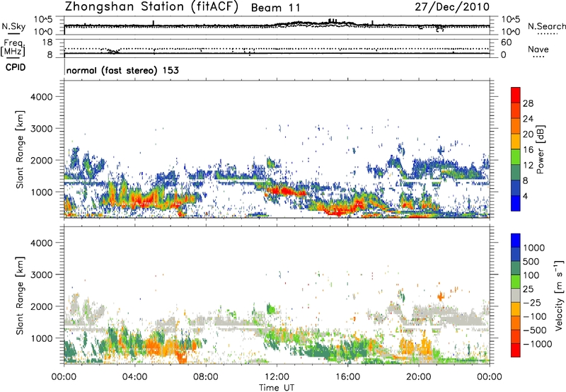Click the 'Power [dB]' colorbar label
This screenshot has height=392, width=566.
click(x=541, y=149)
